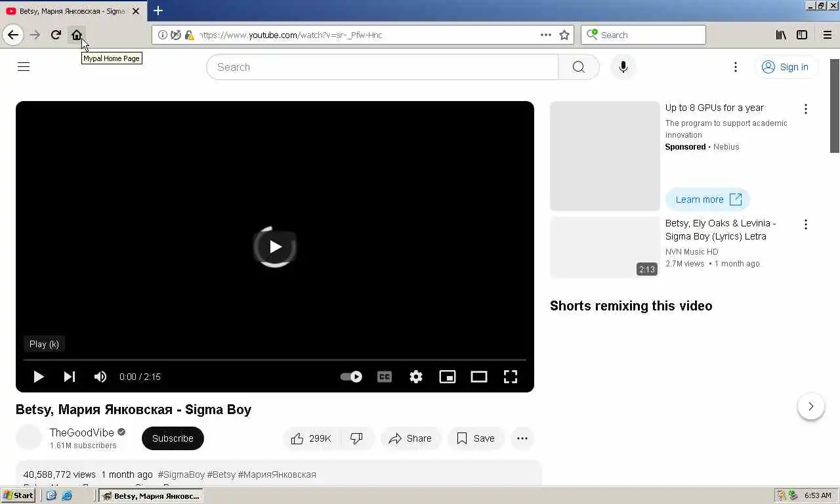Image resolution: width=840 pixels, height=504 pixels.
Task: Open the browser hamburger menu
Action: pos(828,35)
